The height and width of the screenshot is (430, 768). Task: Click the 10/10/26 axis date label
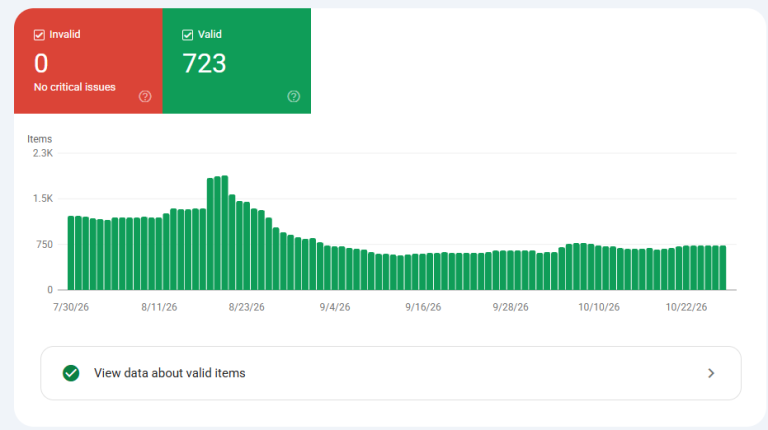pos(599,307)
